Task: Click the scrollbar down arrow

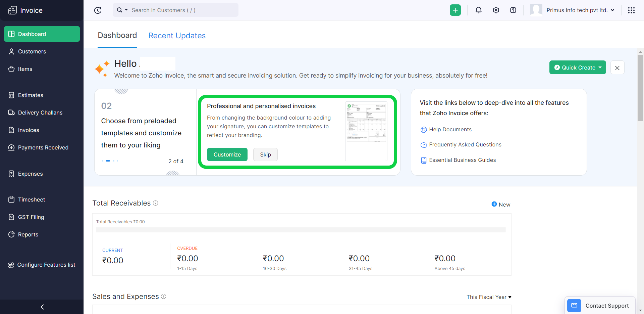Action: point(640,311)
